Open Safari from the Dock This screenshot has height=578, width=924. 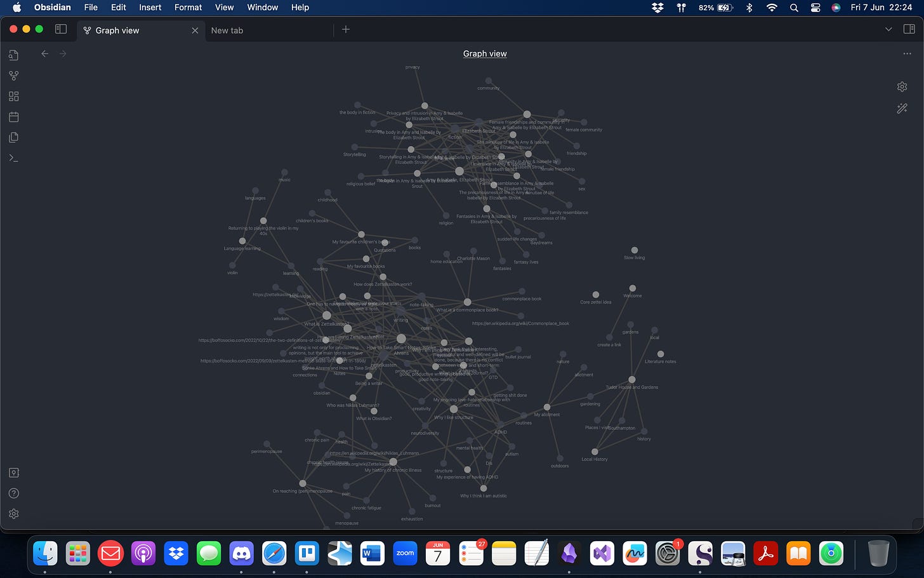tap(274, 553)
